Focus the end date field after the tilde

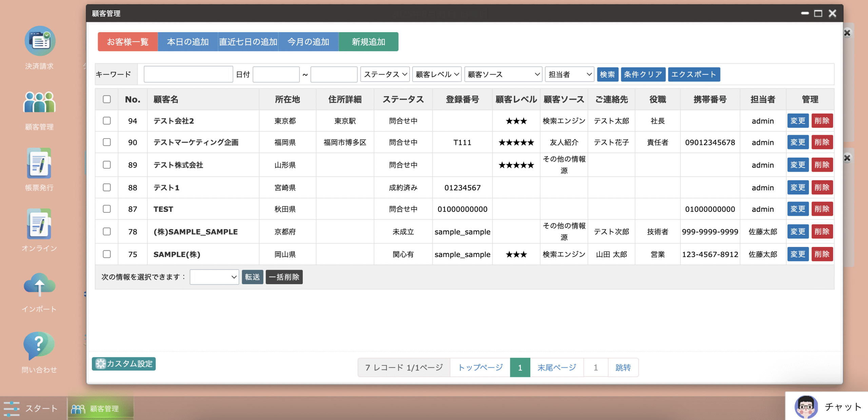click(334, 74)
